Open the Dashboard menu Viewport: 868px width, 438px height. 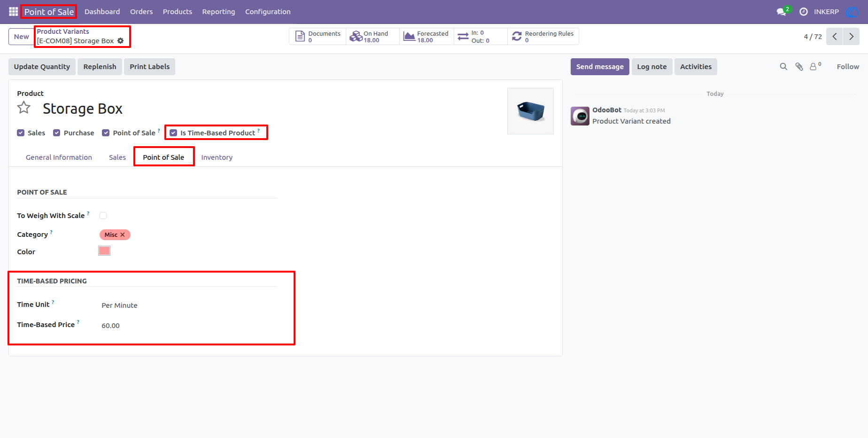click(102, 12)
